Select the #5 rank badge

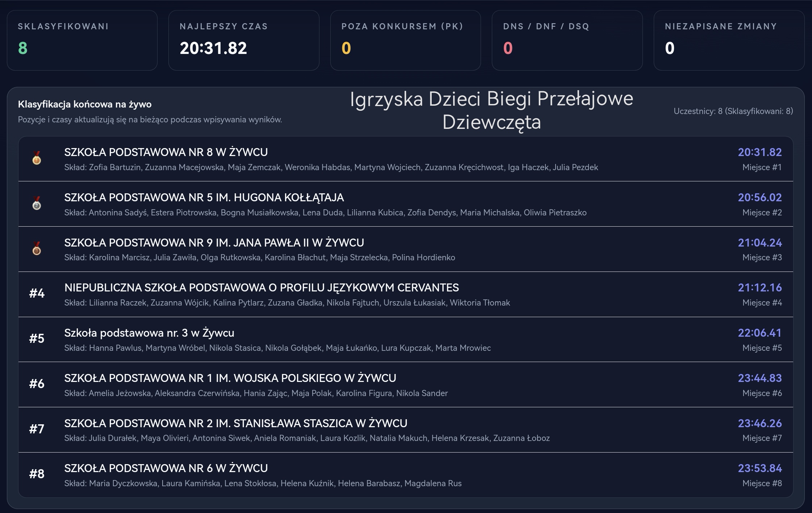point(37,339)
